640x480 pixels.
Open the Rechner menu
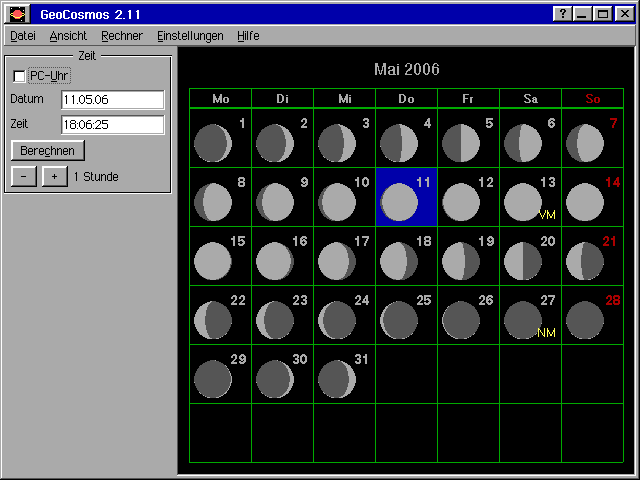tap(122, 36)
